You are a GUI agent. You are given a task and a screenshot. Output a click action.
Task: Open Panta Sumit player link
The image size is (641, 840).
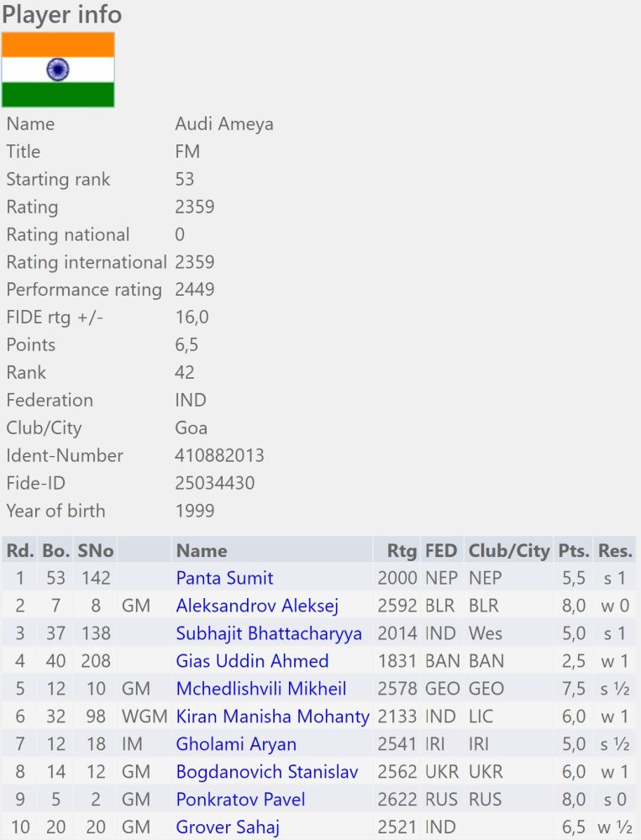coord(224,578)
